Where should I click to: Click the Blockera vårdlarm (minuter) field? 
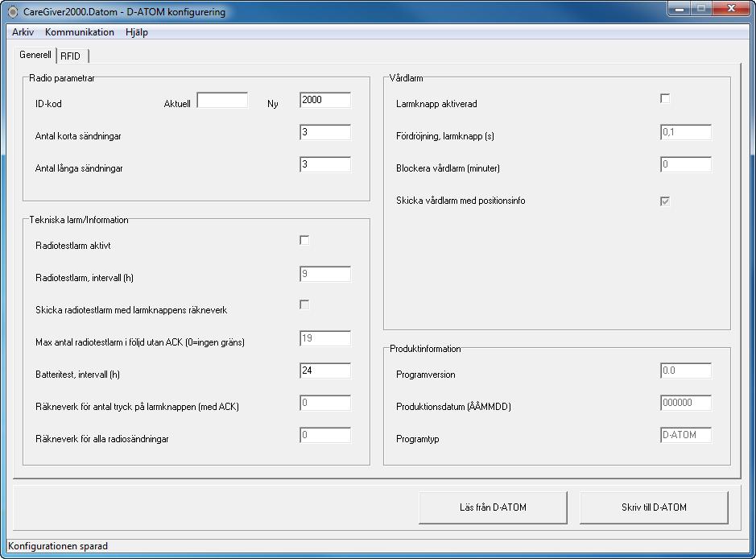(686, 165)
